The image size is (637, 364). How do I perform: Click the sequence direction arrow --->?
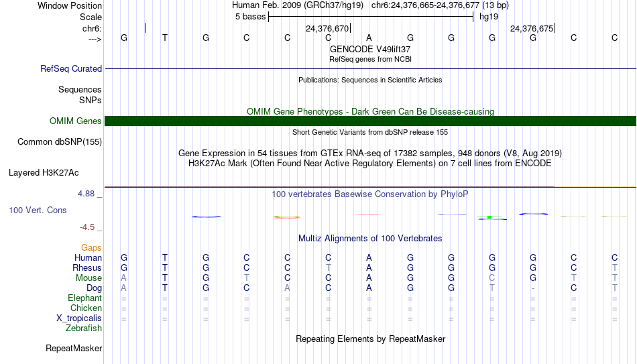[x=95, y=40]
